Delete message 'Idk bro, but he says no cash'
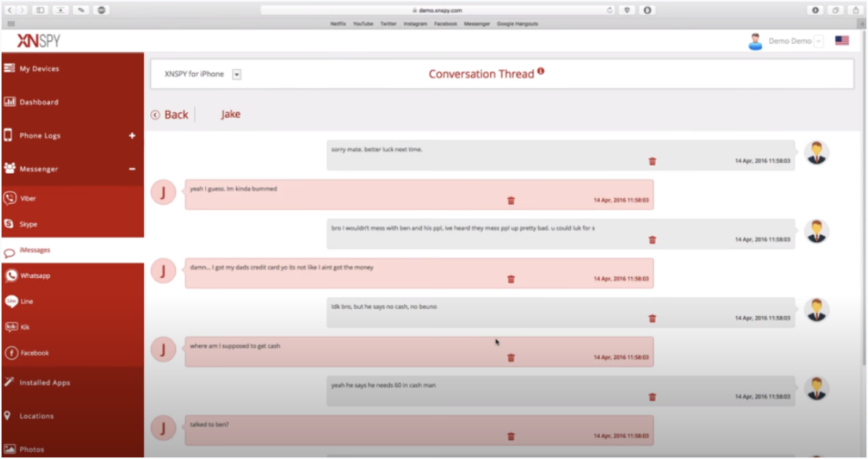Image resolution: width=868 pixels, height=459 pixels. [652, 318]
